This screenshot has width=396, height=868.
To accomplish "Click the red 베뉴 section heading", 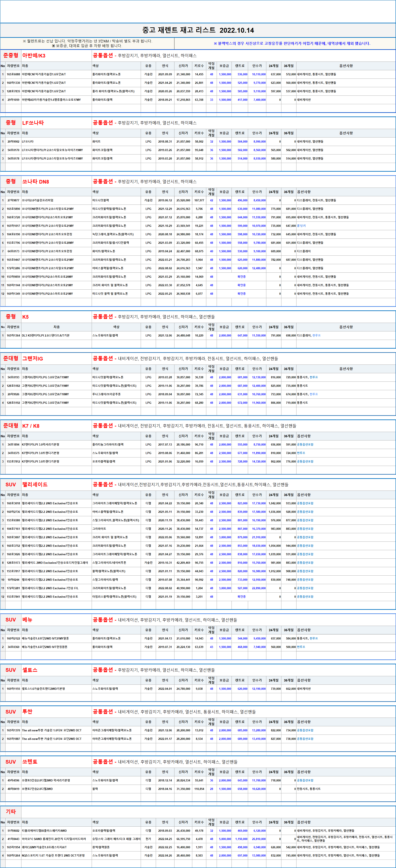I will pyautogui.click(x=27, y=620).
